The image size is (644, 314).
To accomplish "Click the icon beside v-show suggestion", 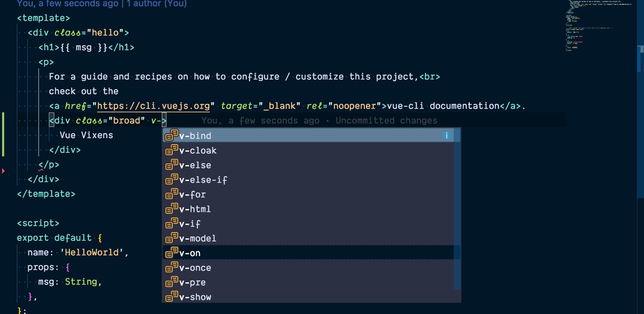I will click(171, 297).
